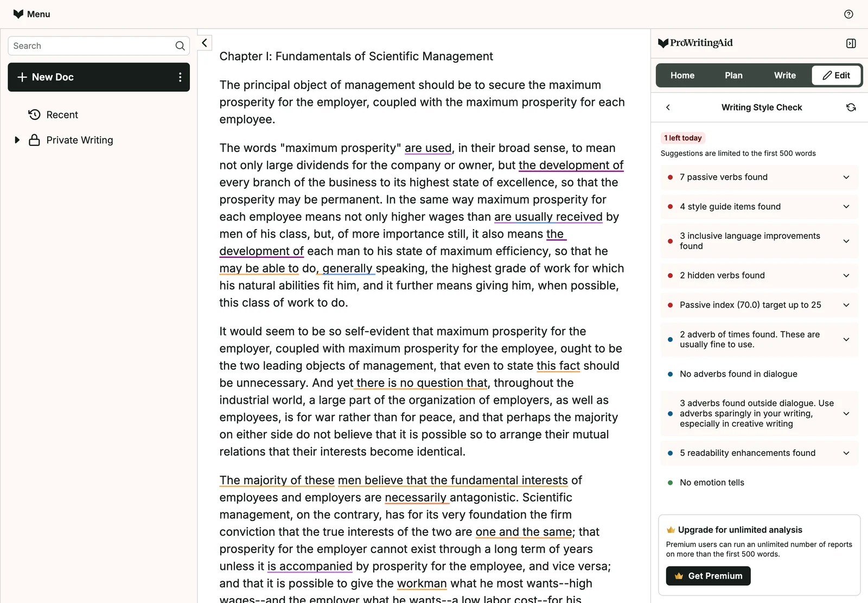Click underlined word "workman"
The width and height of the screenshot is (868, 603).
click(422, 583)
